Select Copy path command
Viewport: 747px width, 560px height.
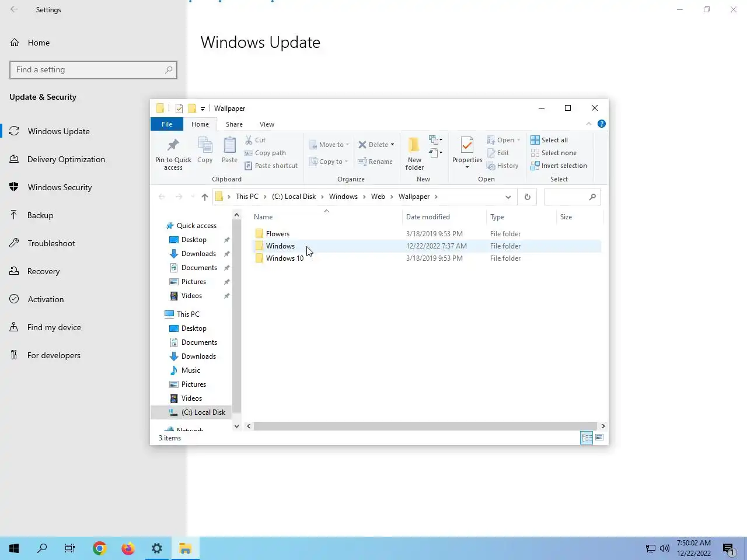(x=265, y=153)
